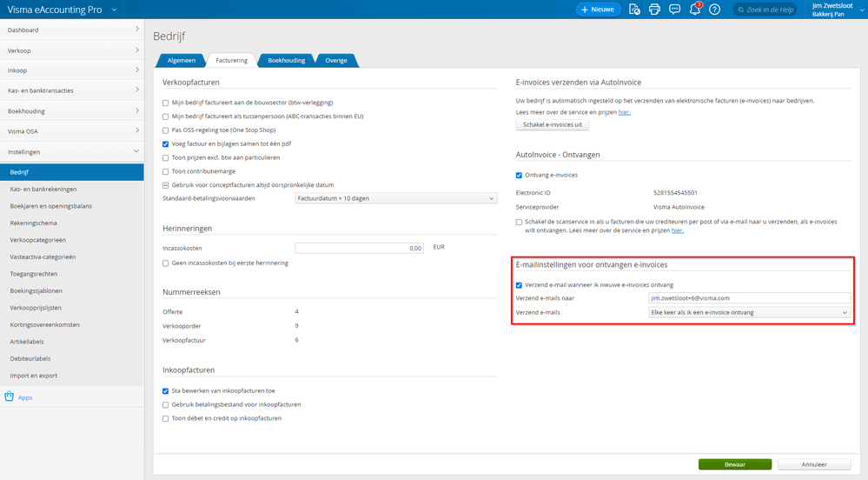Enable bouwsector btw-verlegging checkbox
This screenshot has height=480, width=868.
pos(165,103)
